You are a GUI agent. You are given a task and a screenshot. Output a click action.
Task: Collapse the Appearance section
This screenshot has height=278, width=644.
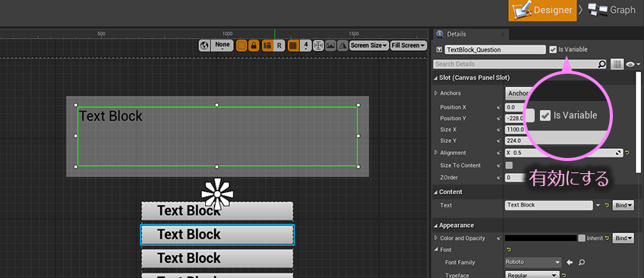(436, 226)
